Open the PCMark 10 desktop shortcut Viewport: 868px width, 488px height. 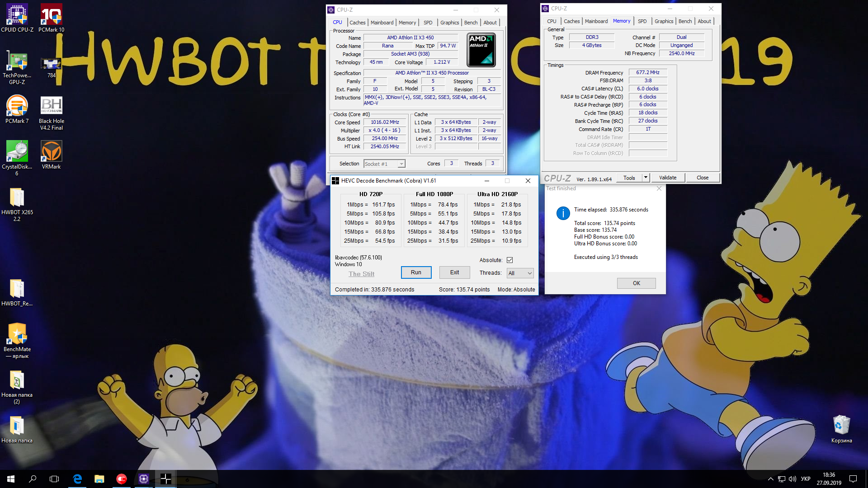(x=51, y=18)
